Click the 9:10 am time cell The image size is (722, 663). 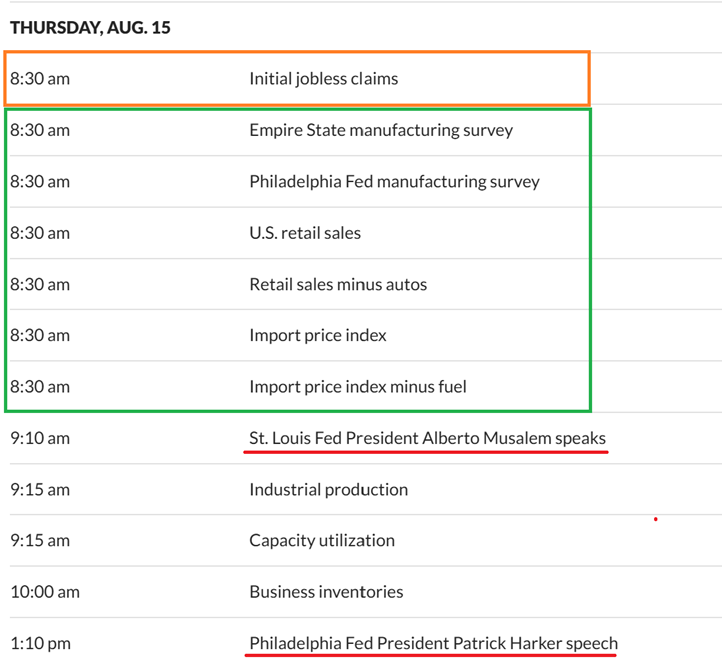40,438
